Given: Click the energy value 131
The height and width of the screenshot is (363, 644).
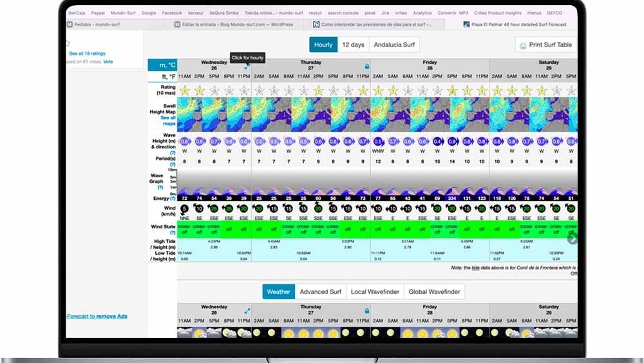Looking at the screenshot, I should (467, 198).
